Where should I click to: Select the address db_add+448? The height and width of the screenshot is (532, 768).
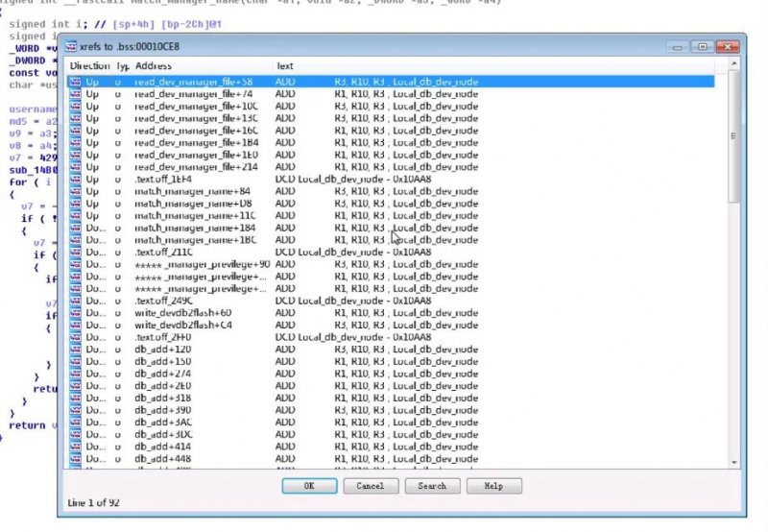[162, 459]
